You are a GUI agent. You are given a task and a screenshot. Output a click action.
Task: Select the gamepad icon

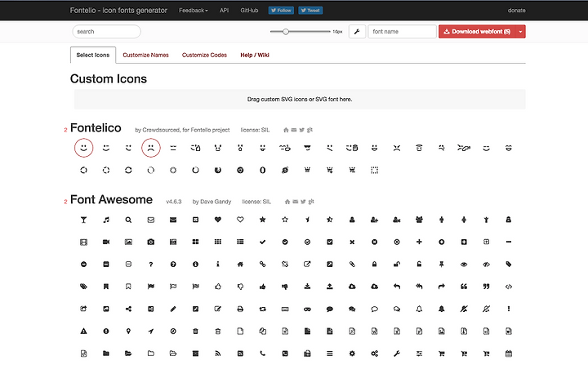307,309
